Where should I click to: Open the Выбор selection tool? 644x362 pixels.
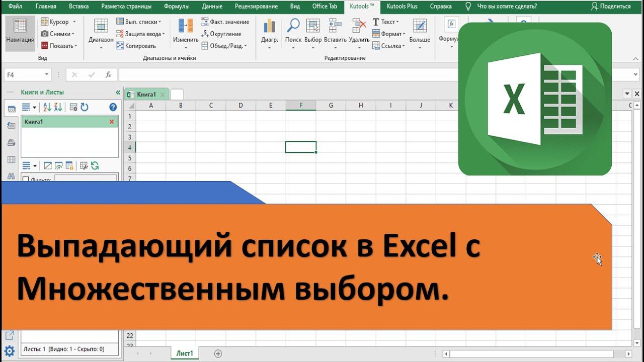click(x=313, y=33)
